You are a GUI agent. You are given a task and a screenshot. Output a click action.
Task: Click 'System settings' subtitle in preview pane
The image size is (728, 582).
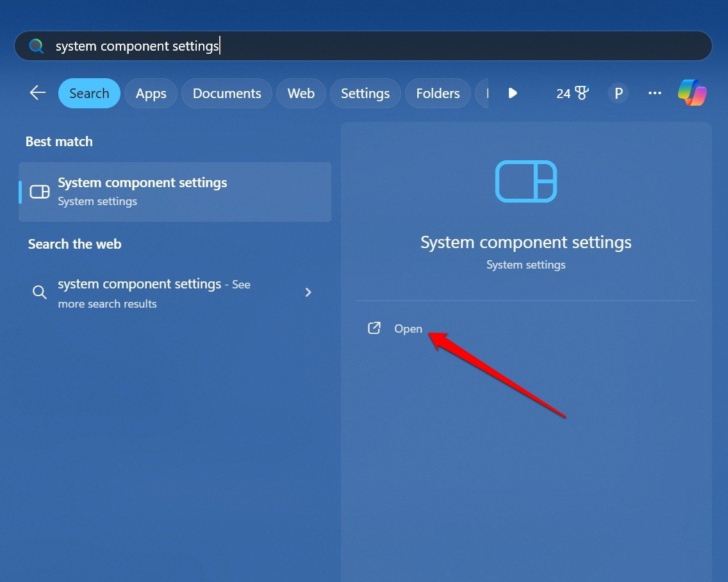[526, 265]
